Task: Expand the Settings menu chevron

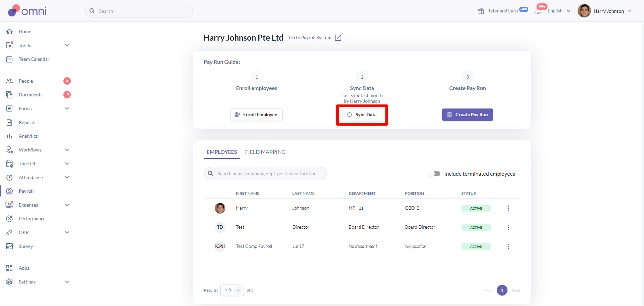Action: [67, 282]
